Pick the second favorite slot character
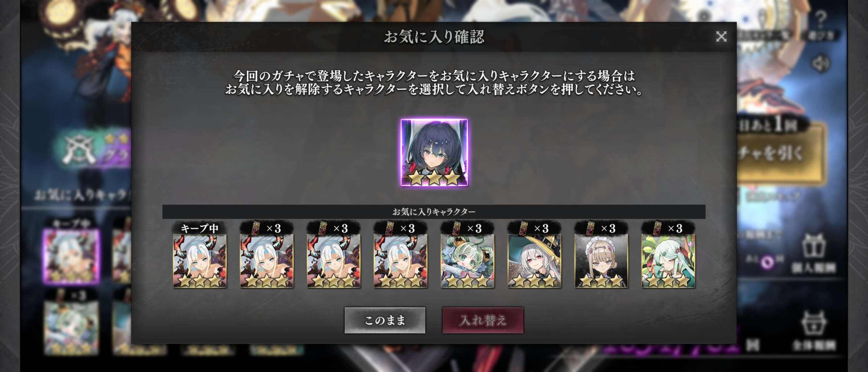The image size is (868, 372). pos(267,261)
